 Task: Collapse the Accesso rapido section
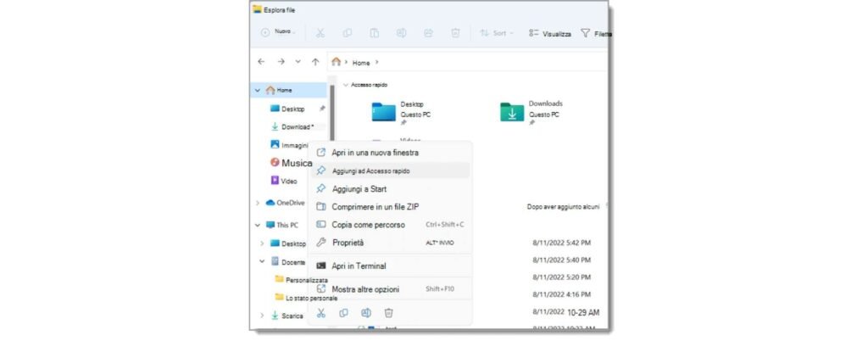pyautogui.click(x=346, y=85)
